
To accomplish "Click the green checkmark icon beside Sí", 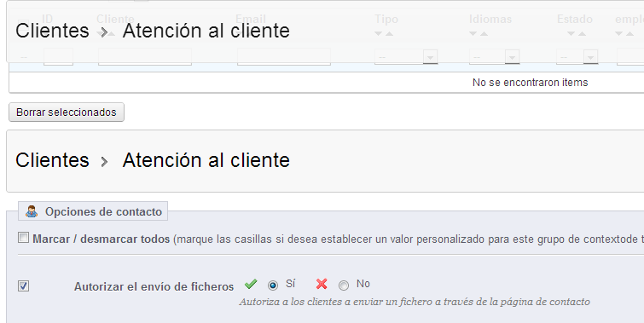I will coord(251,284).
